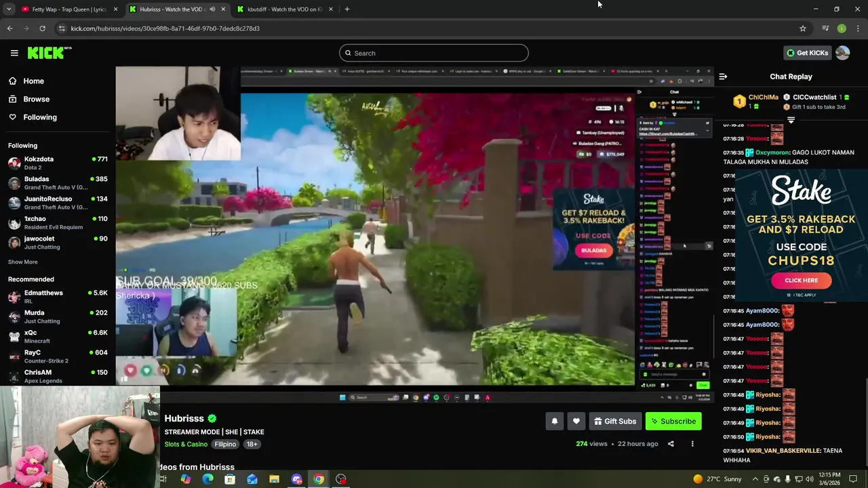
Task: Open a new browser tab
Action: click(x=347, y=9)
